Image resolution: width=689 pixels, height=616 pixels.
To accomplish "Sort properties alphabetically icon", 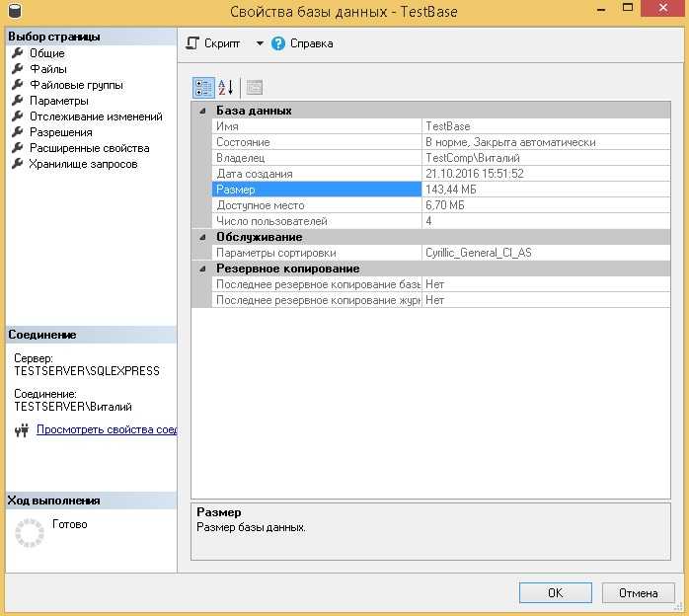I will pyautogui.click(x=225, y=87).
